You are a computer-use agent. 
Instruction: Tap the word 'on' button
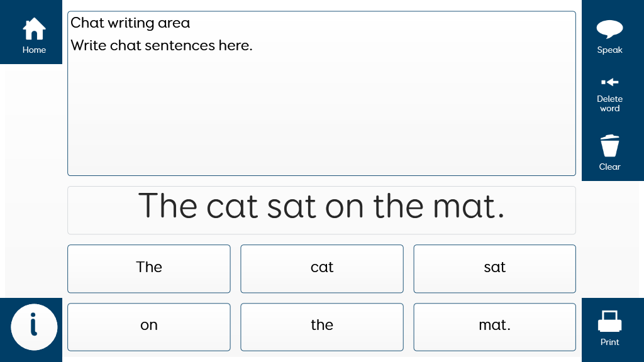click(149, 327)
